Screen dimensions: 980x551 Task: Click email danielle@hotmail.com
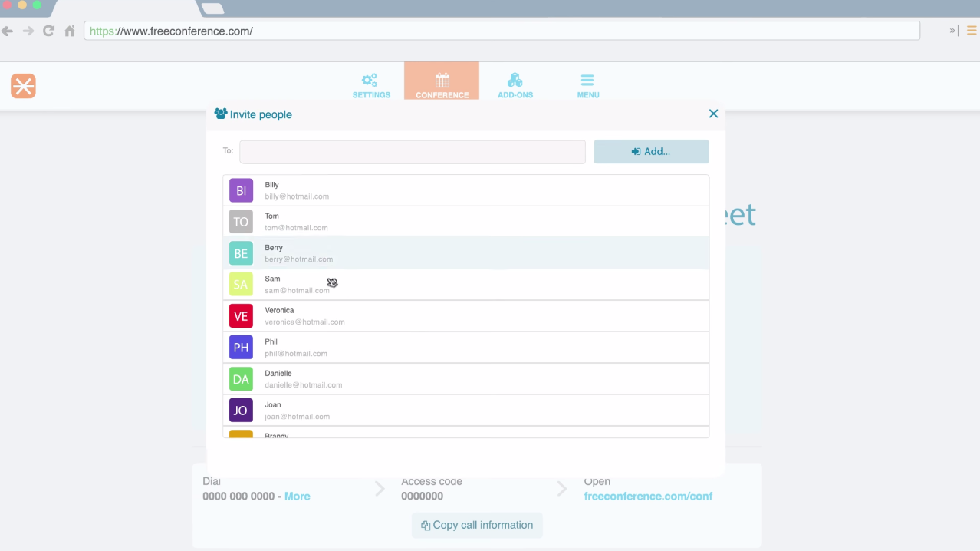303,385
